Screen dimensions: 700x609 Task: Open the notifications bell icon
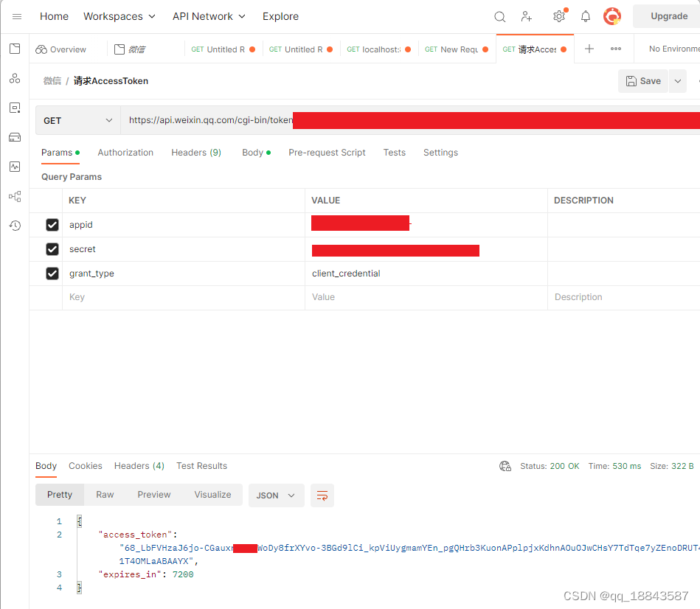(x=585, y=17)
